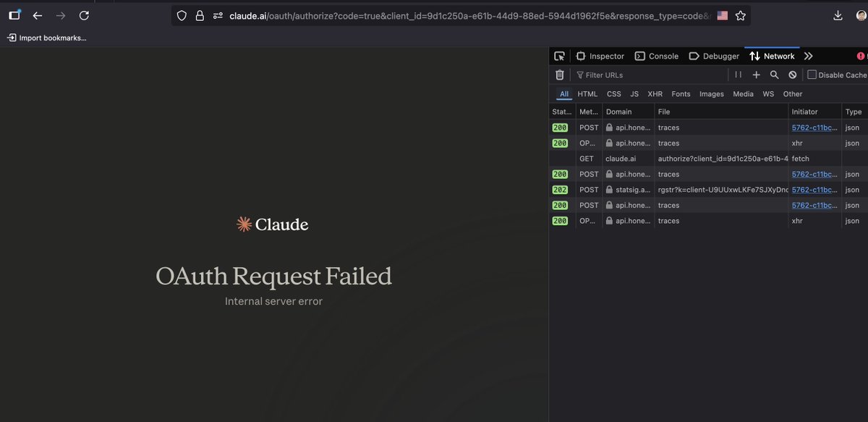868x422 pixels.
Task: Filter requests by Other
Action: click(793, 93)
